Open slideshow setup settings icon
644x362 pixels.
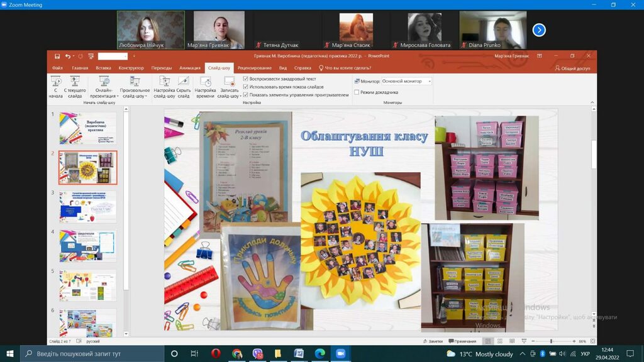click(164, 87)
